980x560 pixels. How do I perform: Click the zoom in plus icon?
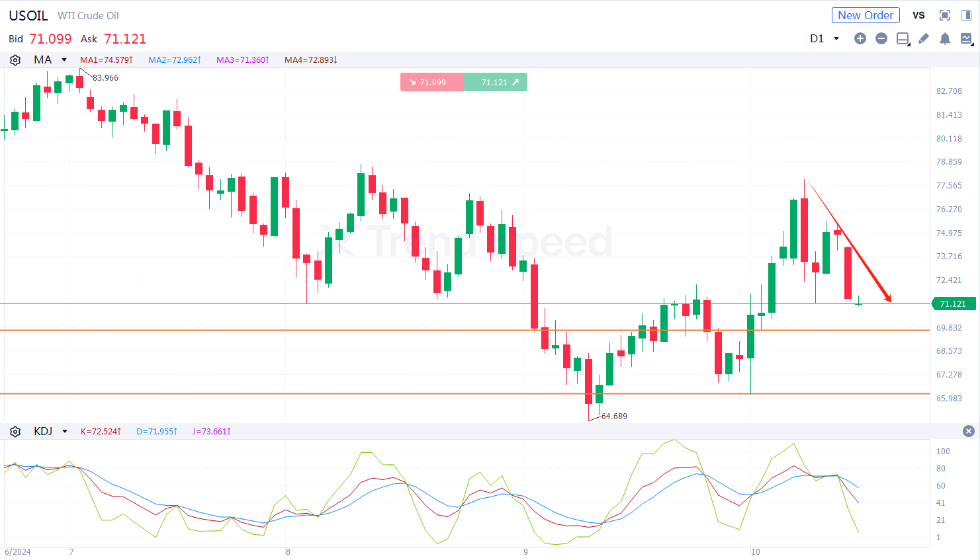pos(860,38)
